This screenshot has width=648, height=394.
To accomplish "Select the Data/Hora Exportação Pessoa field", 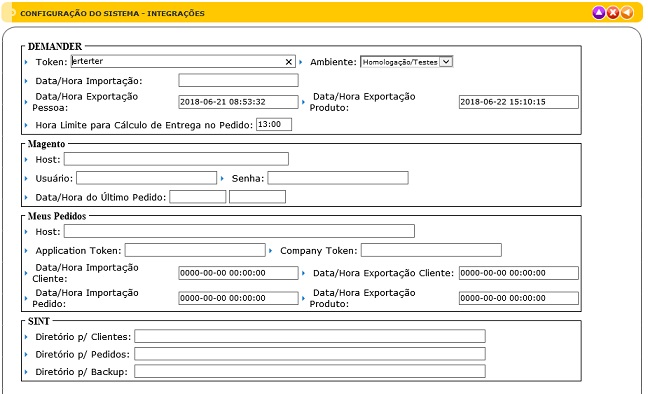I will click(x=238, y=102).
